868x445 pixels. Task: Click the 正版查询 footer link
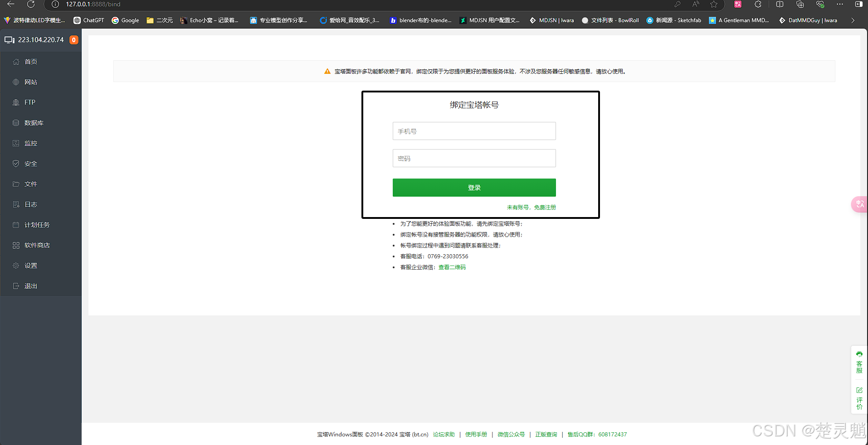click(546, 435)
